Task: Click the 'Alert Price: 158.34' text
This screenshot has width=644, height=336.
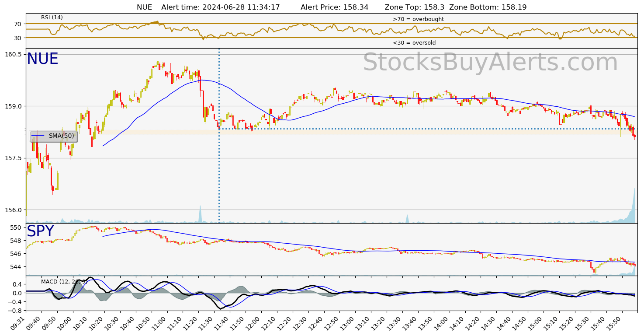Action: pos(335,7)
